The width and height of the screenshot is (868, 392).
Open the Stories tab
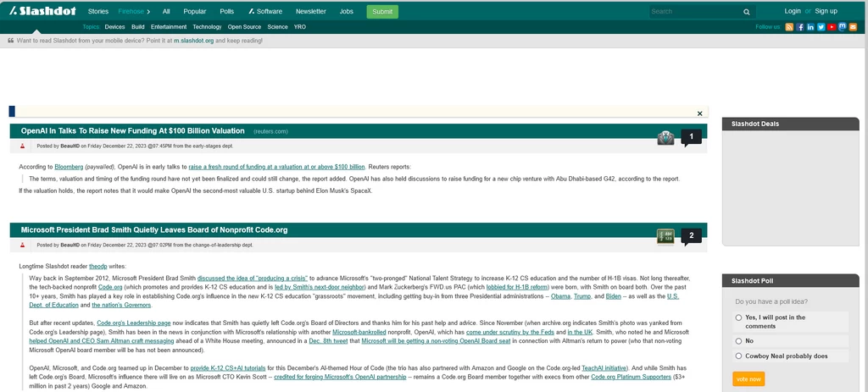[x=98, y=11]
